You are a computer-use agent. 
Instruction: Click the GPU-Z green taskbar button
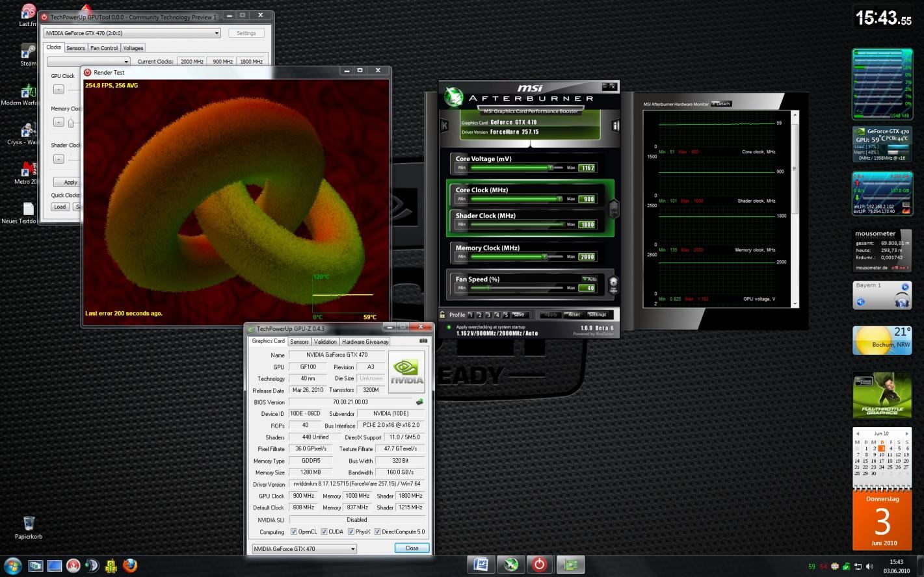point(570,565)
